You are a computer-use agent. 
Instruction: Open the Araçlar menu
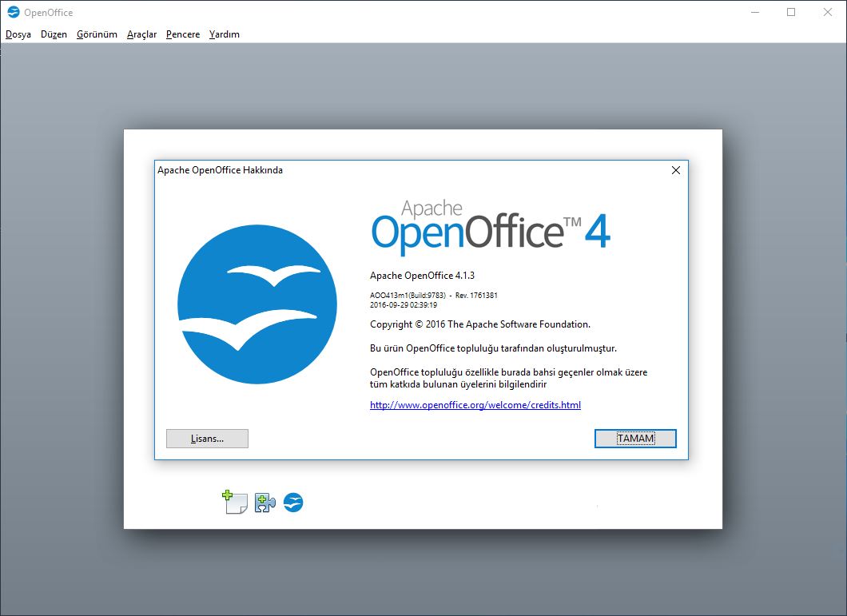tap(141, 34)
